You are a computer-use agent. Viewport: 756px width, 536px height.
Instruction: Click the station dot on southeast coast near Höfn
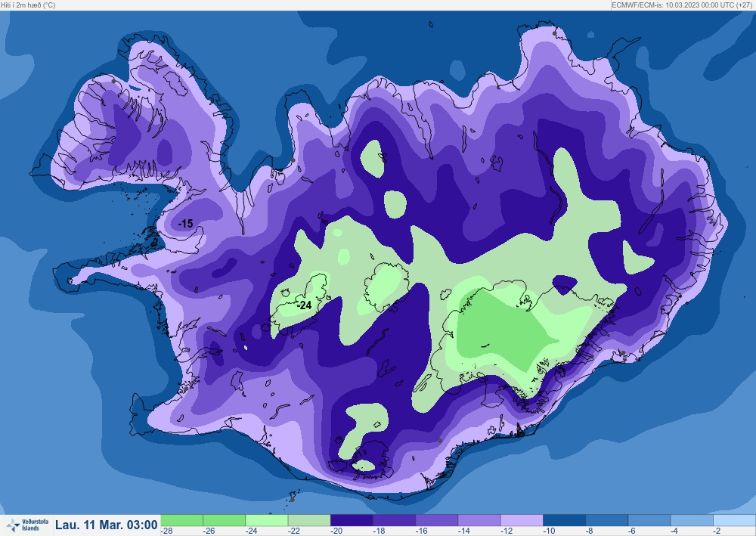pos(623,353)
